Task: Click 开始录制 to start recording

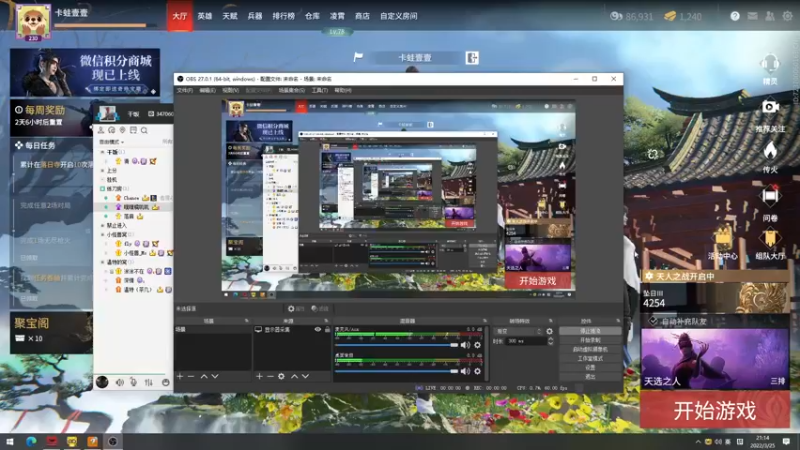Action: click(590, 340)
